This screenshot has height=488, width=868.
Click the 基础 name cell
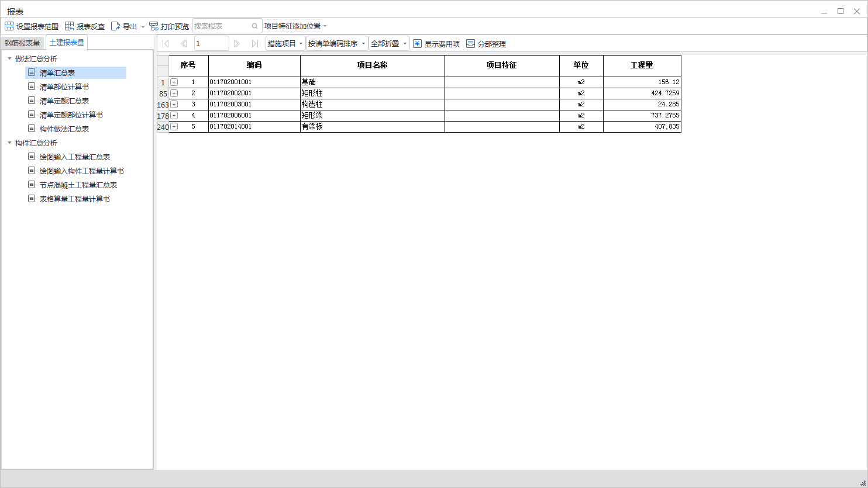tap(373, 82)
